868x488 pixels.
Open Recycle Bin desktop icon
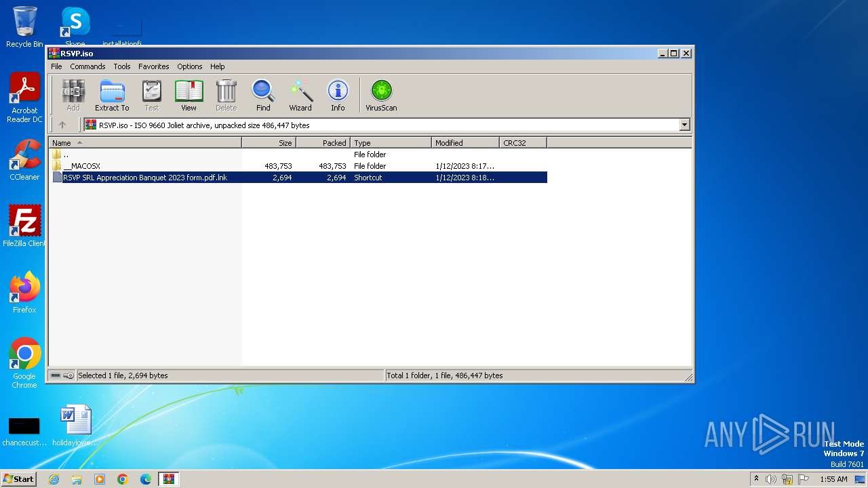tap(24, 27)
